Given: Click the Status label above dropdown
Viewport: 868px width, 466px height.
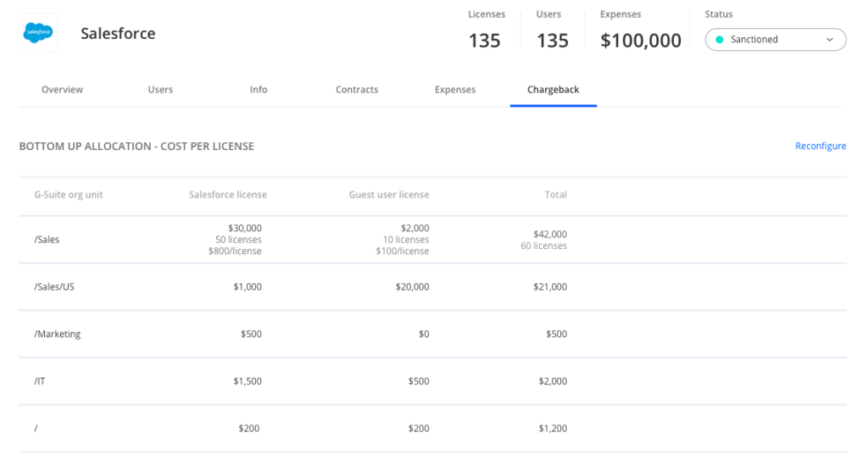Looking at the screenshot, I should (x=719, y=14).
